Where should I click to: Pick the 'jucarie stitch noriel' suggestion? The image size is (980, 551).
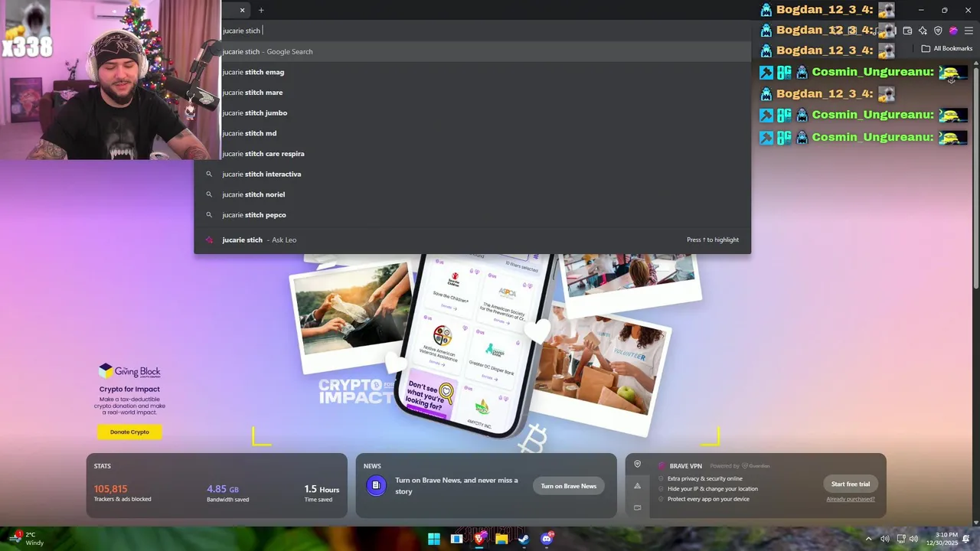(x=472, y=194)
